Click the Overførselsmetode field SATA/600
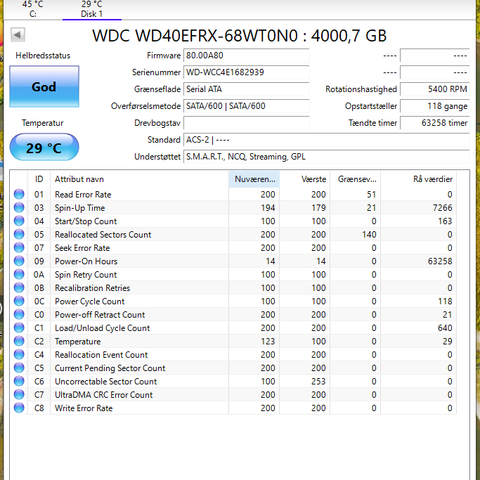 click(246, 106)
